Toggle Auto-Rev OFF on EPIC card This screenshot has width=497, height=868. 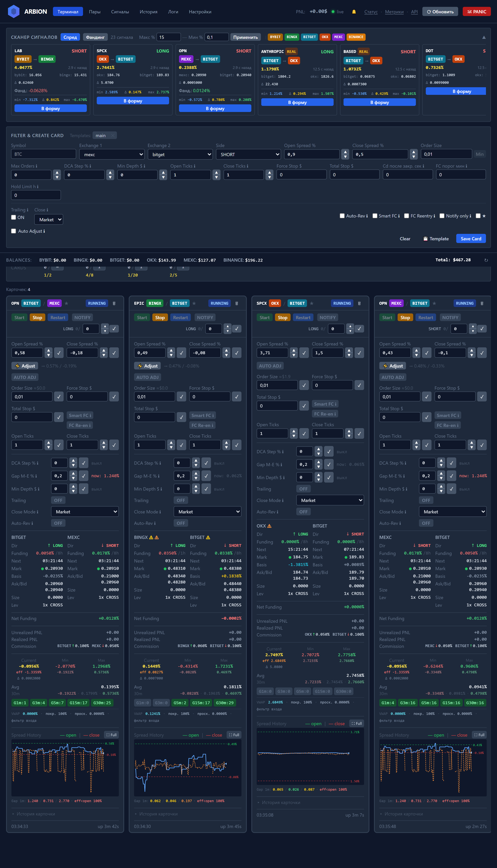click(x=181, y=523)
